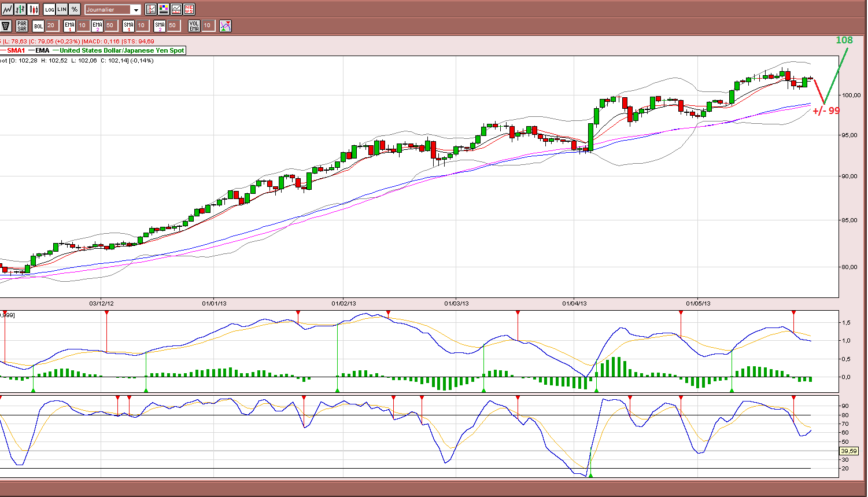This screenshot has width=868, height=497.
Task: Open the NEWS icon
Action: [189, 9]
